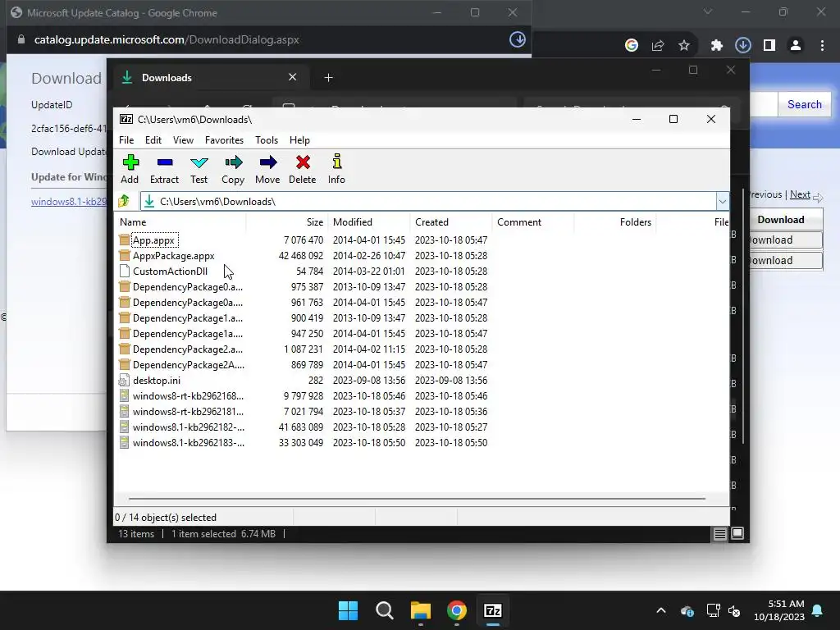Open Chrome downloads icon in toolbar
Image resolution: width=840 pixels, height=630 pixels.
pyautogui.click(x=742, y=46)
